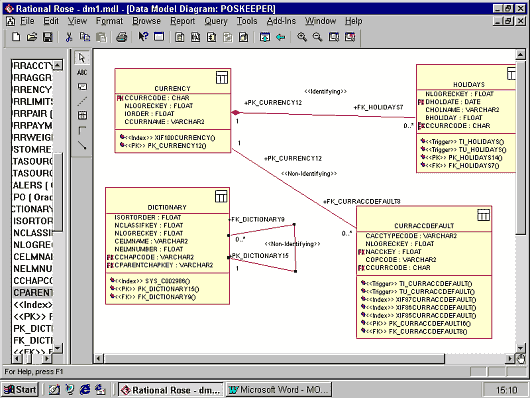Select the arrow selection tool in toolbox
This screenshot has width=530, height=398.
click(82, 58)
